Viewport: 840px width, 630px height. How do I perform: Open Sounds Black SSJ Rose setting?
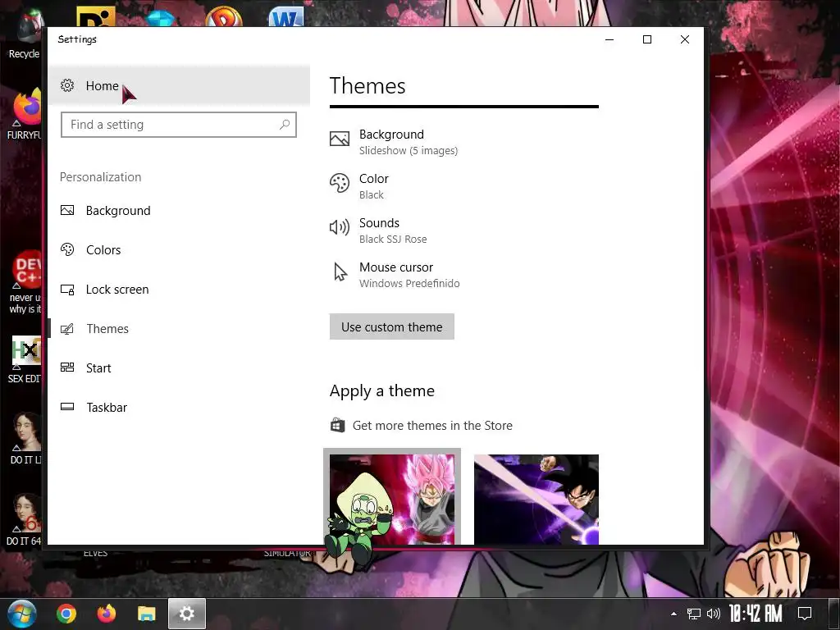(378, 231)
